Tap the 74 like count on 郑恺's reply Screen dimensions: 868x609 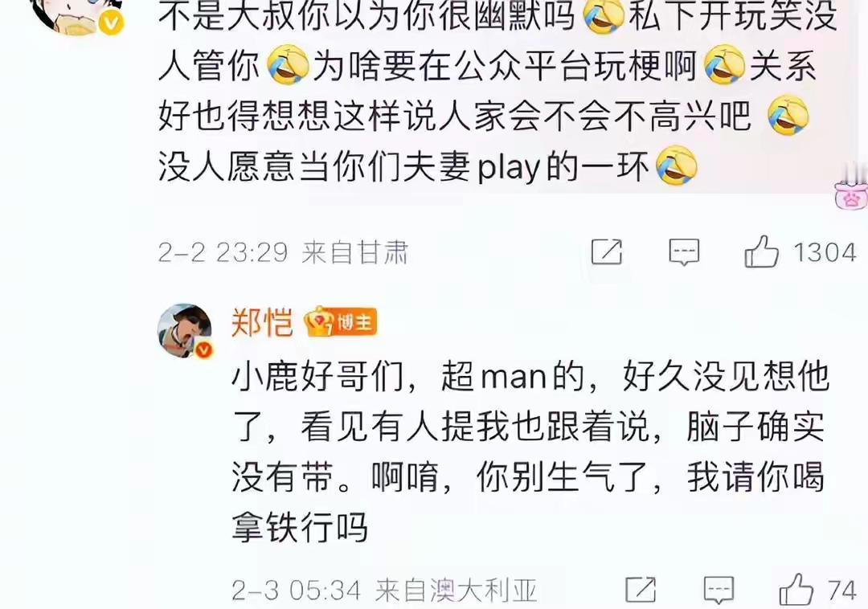tap(841, 591)
